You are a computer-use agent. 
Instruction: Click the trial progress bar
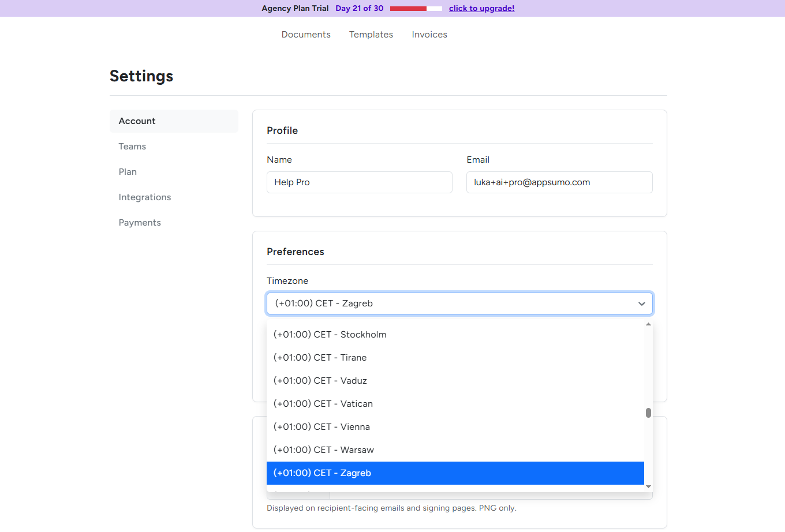416,8
